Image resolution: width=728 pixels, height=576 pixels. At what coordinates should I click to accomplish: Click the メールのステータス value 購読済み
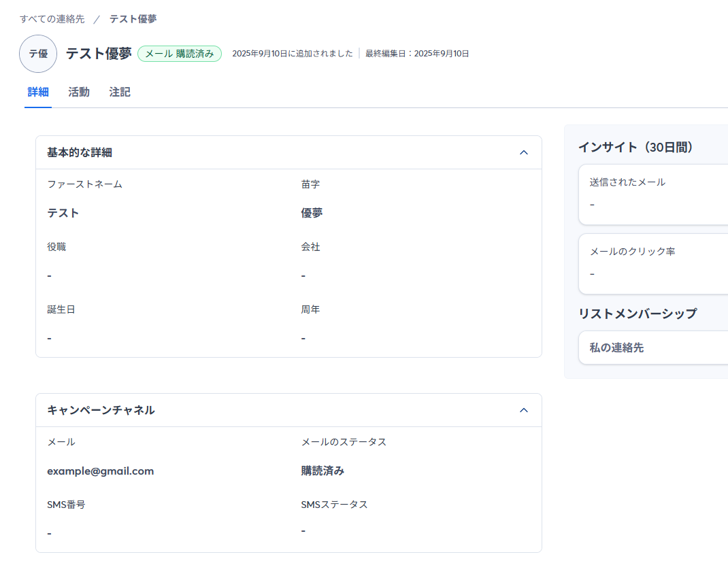click(x=323, y=471)
